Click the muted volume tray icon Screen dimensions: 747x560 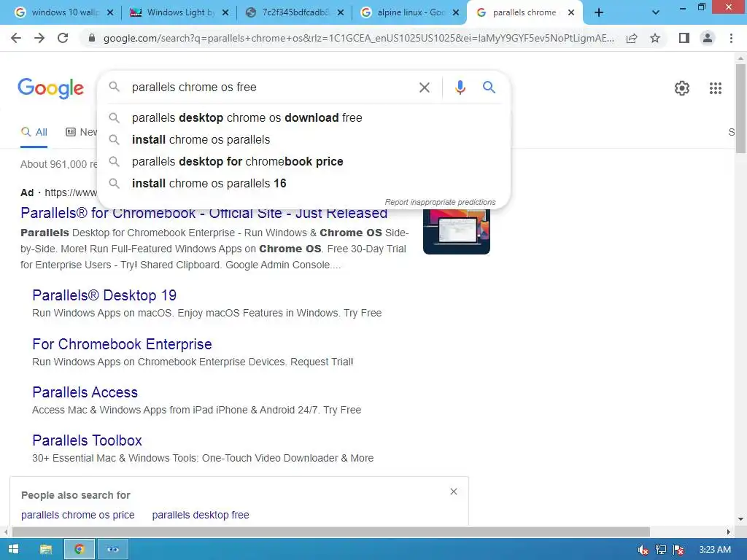pos(643,550)
